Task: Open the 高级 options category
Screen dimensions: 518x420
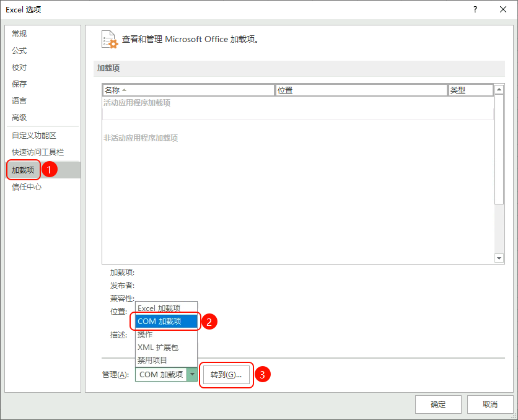Action: pyautogui.click(x=20, y=118)
